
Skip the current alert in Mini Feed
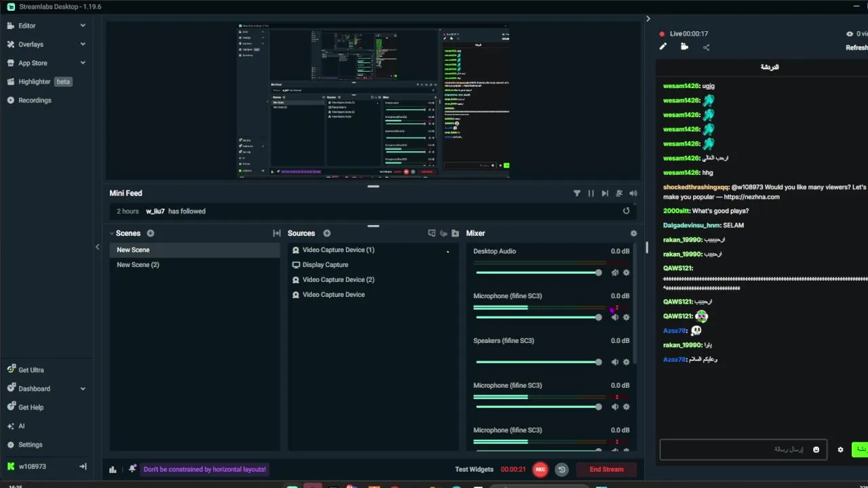pyautogui.click(x=605, y=193)
